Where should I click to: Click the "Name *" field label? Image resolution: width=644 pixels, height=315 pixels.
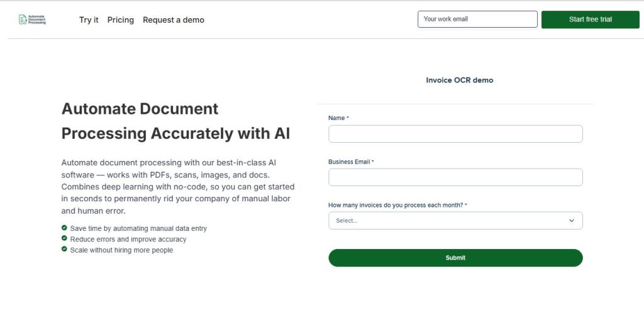pyautogui.click(x=338, y=118)
